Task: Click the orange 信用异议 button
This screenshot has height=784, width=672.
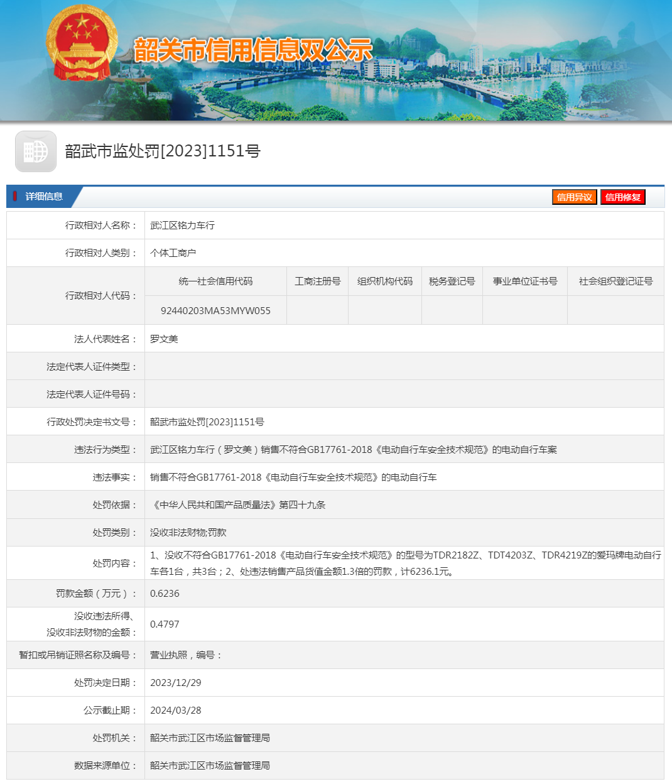Action: tap(574, 197)
